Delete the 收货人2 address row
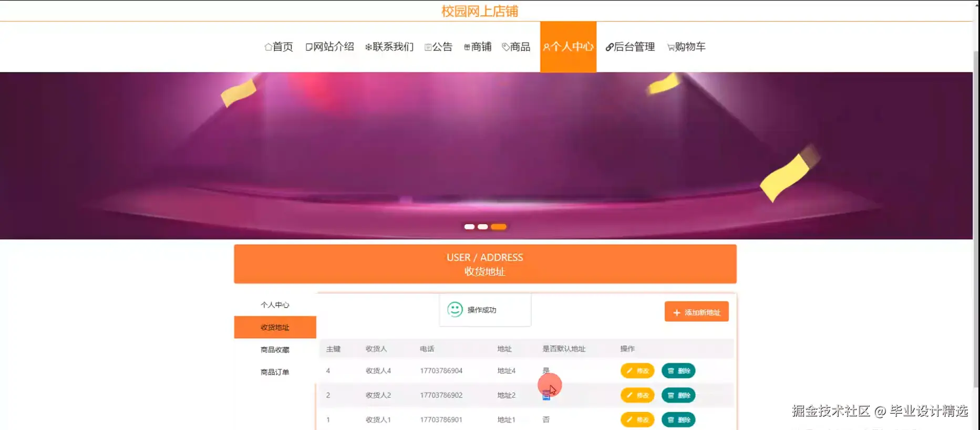The height and width of the screenshot is (430, 980). coord(678,395)
